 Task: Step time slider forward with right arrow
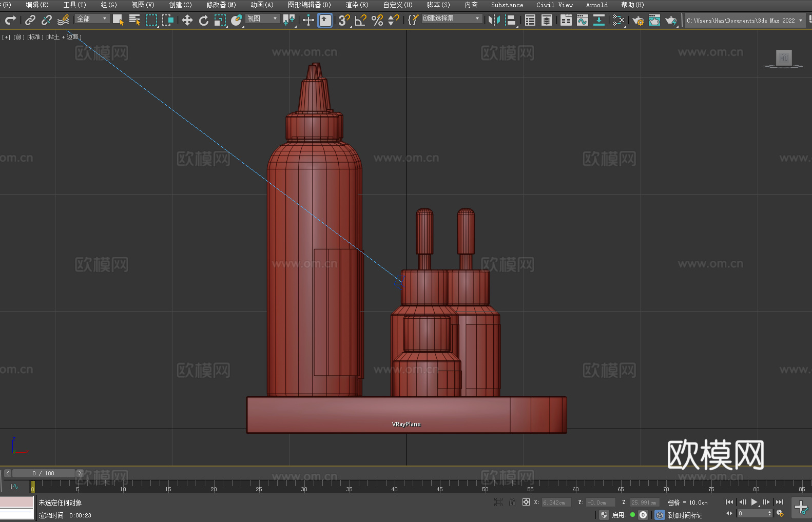click(x=80, y=473)
